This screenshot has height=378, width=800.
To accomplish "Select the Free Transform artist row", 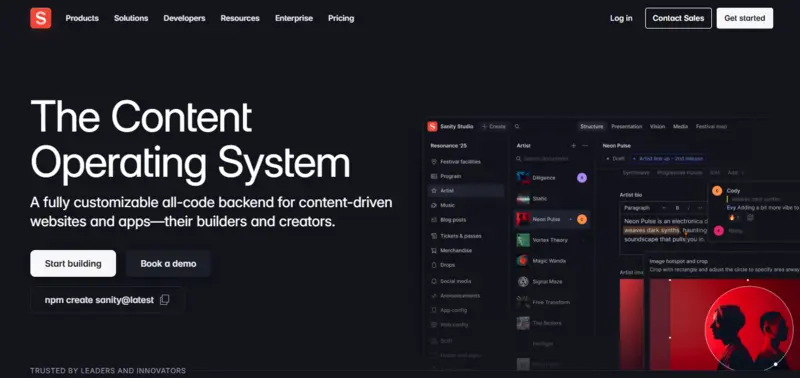I will click(x=552, y=302).
